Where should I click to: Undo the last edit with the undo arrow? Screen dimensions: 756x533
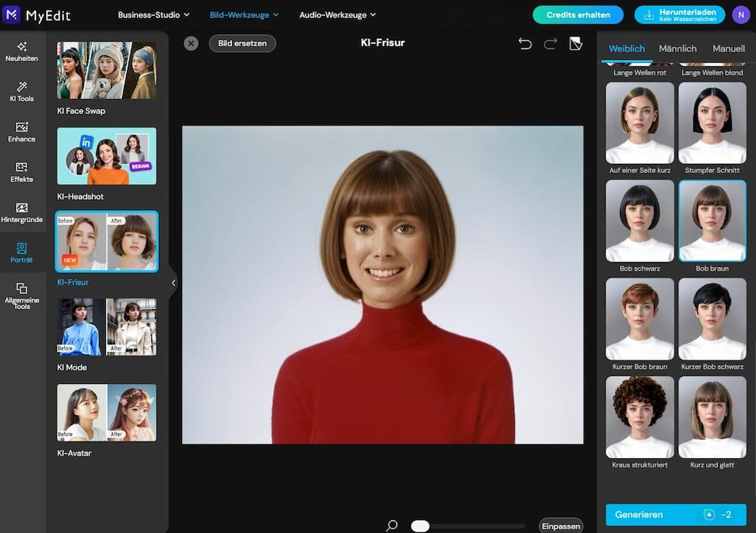click(x=525, y=44)
